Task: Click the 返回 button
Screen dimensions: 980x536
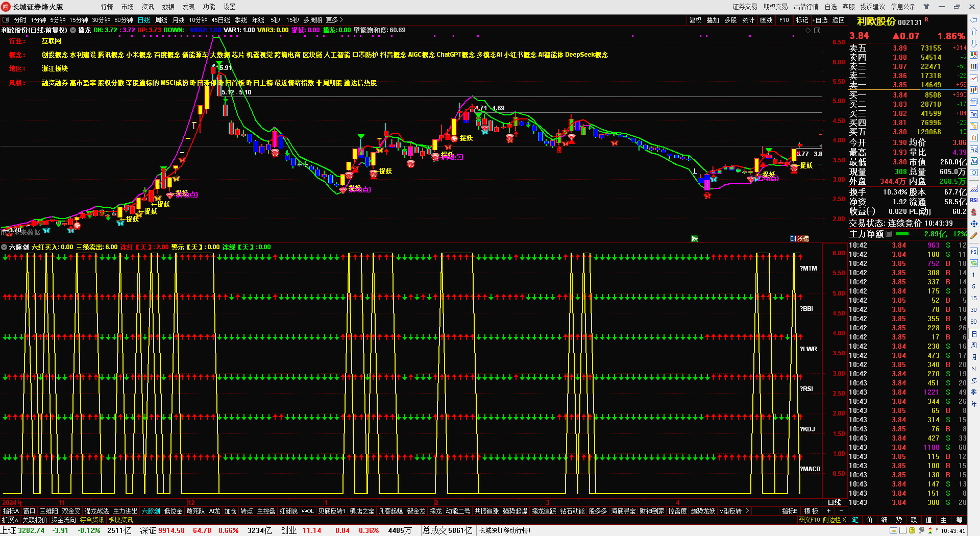Action: tap(839, 20)
